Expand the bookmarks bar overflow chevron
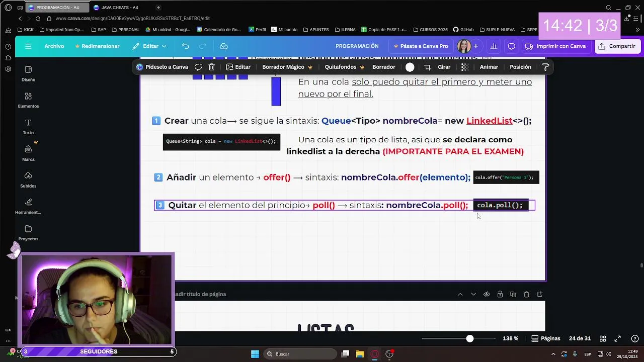The height and width of the screenshot is (362, 644). tap(636, 30)
